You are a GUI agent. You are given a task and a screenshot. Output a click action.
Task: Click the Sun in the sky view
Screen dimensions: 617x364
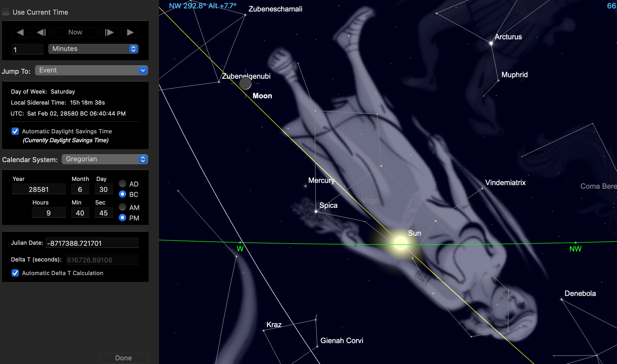click(400, 242)
